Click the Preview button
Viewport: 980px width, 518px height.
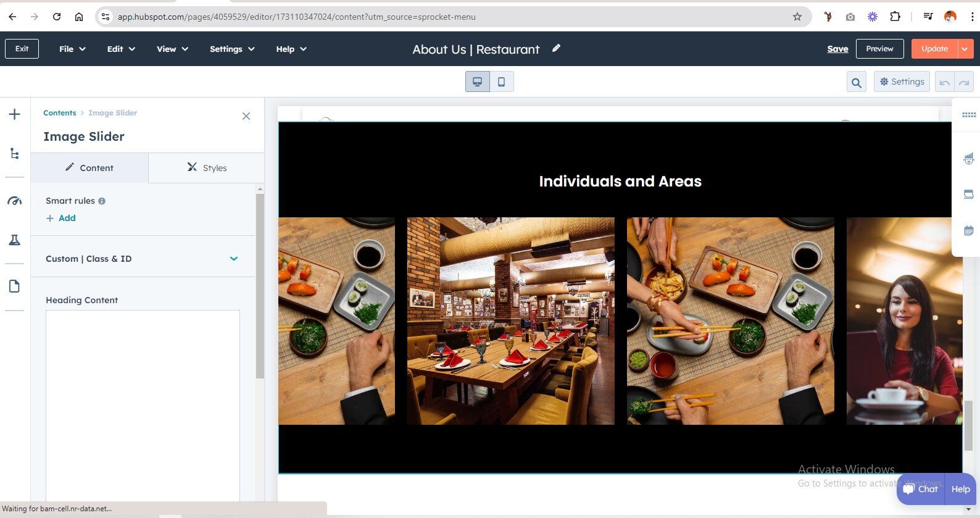pyautogui.click(x=879, y=49)
